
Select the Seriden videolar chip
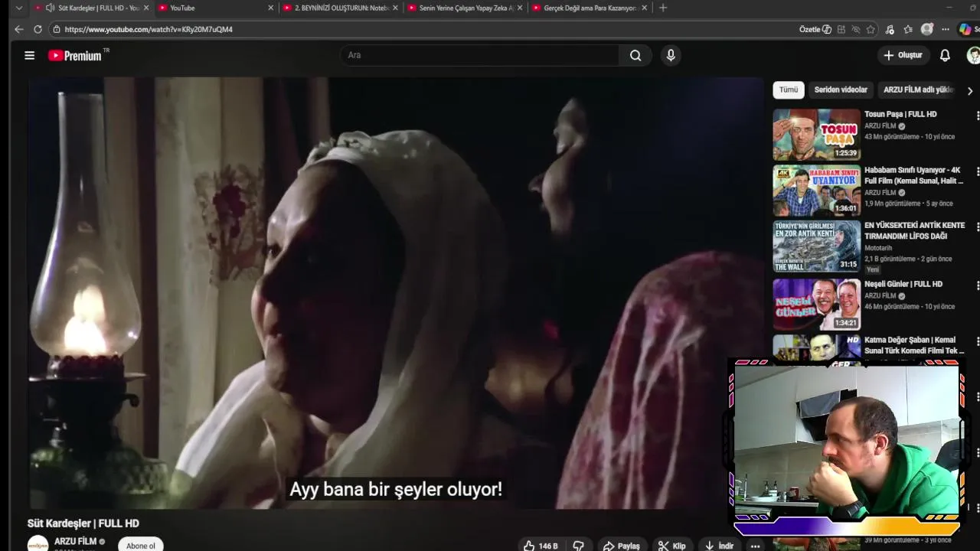(x=841, y=90)
